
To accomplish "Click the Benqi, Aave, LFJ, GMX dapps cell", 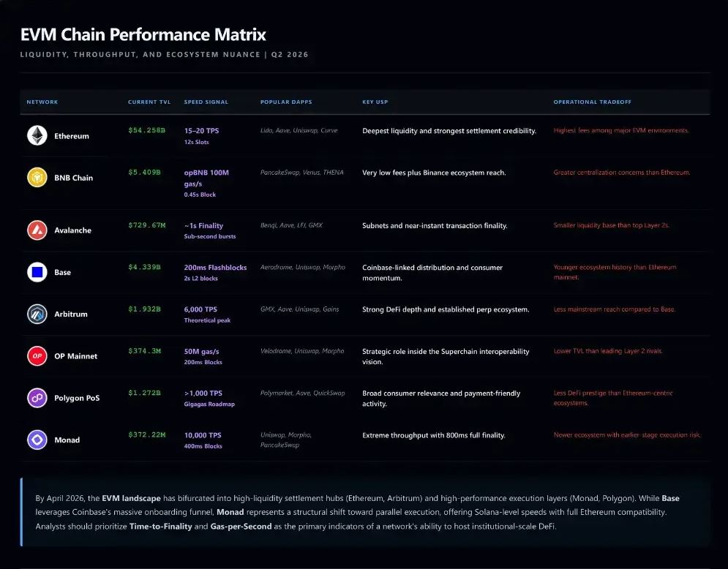I will 291,225.
